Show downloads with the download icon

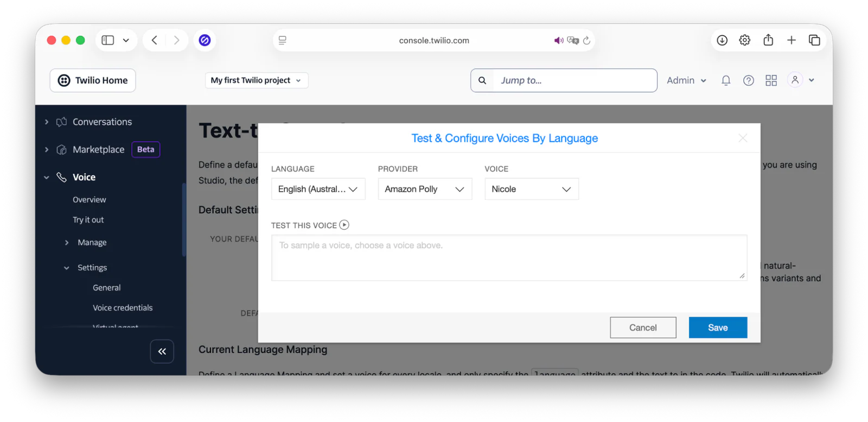pyautogui.click(x=722, y=40)
